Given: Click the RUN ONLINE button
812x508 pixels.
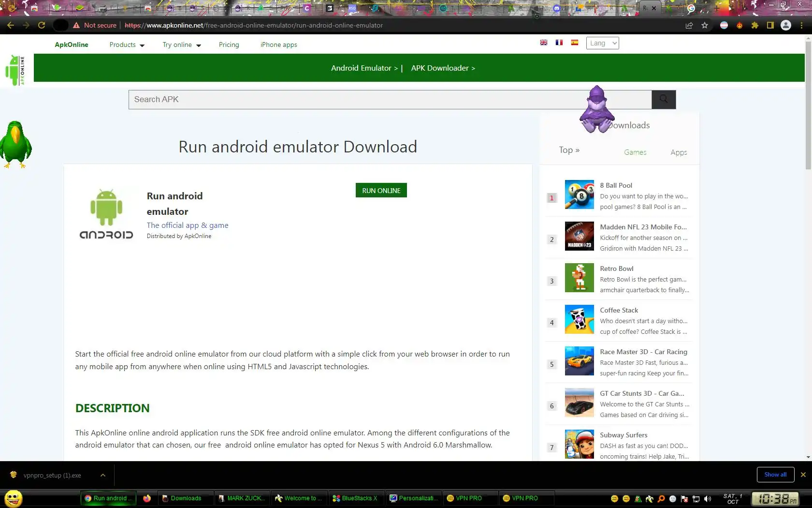Looking at the screenshot, I should pos(381,191).
